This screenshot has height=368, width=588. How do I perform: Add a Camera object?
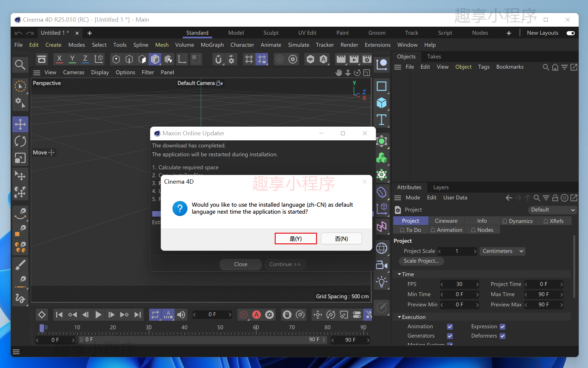click(382, 265)
